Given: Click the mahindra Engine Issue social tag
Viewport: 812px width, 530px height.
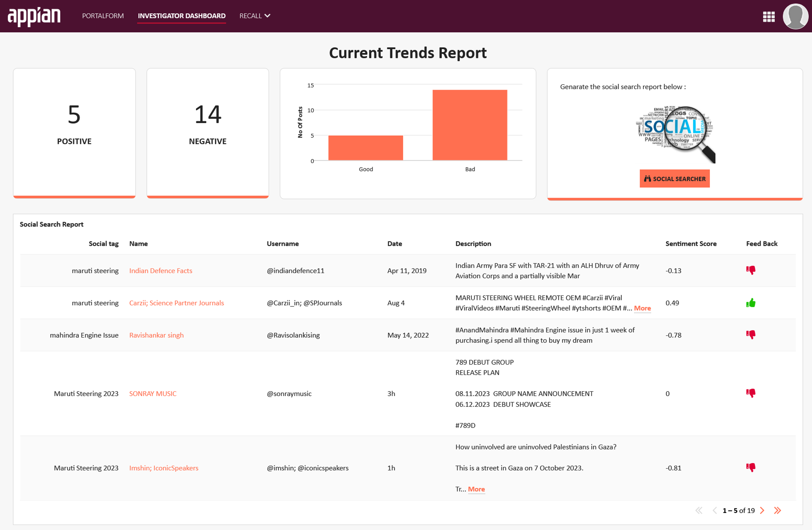Looking at the screenshot, I should [84, 335].
